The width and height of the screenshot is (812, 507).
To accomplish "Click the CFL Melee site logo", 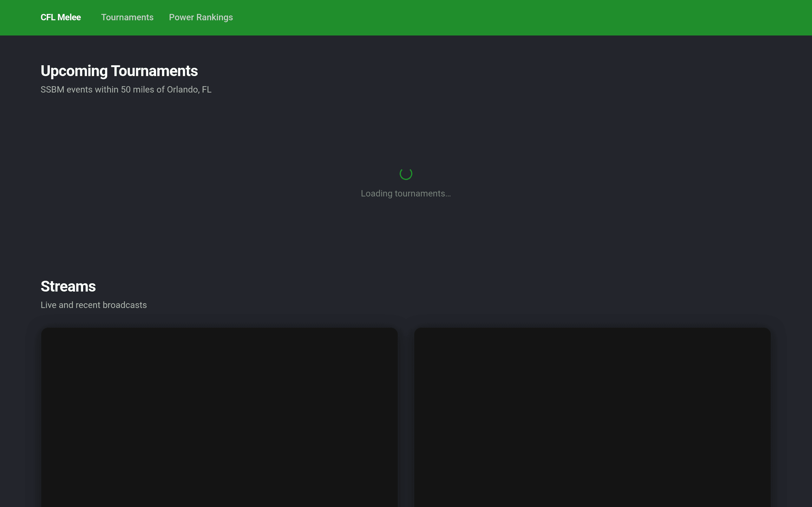I will point(60,17).
